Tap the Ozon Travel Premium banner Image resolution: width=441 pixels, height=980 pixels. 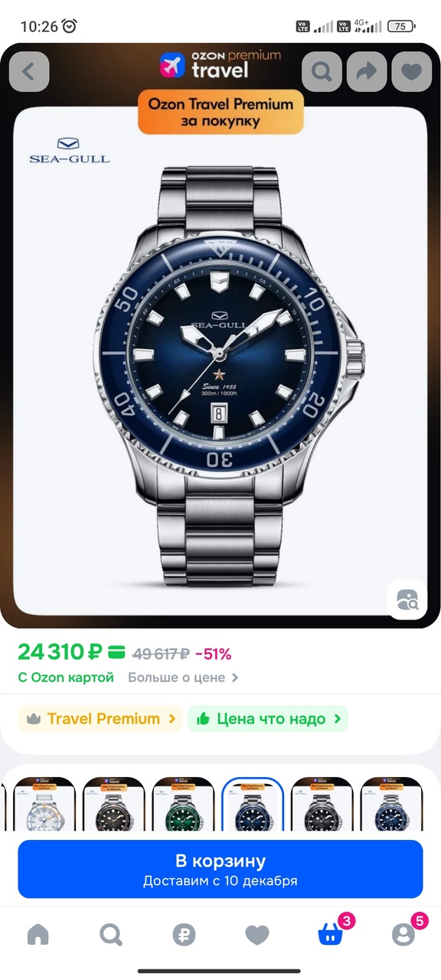click(220, 112)
